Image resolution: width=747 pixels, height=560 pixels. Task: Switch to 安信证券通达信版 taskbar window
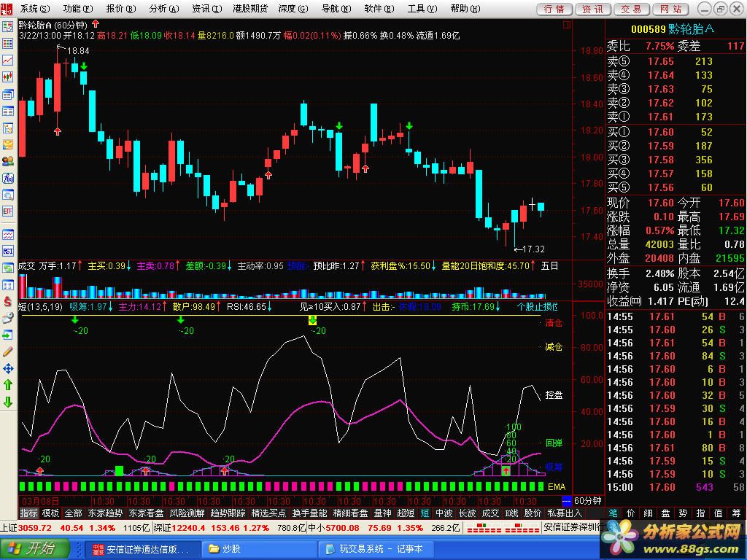pyautogui.click(x=142, y=549)
